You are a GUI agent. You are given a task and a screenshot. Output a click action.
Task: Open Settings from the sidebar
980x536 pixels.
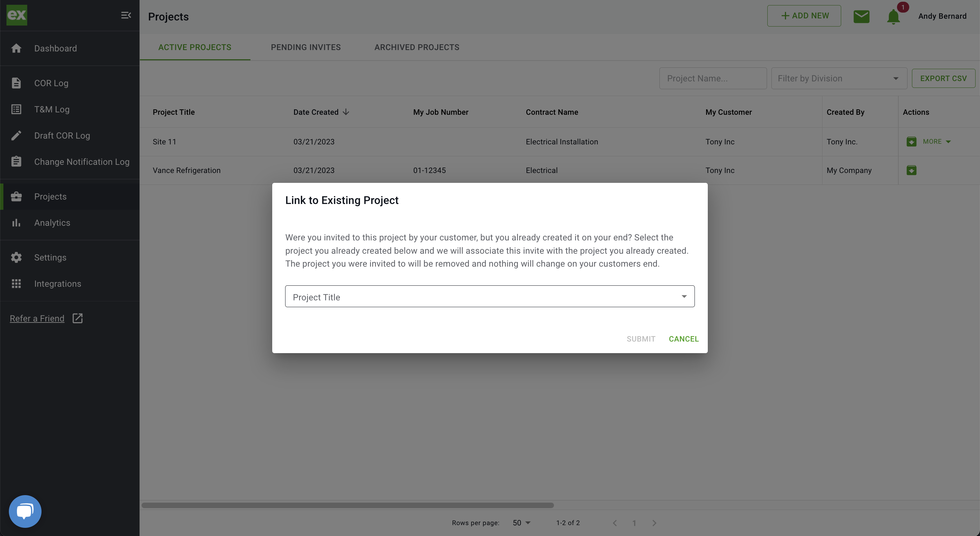(50, 257)
